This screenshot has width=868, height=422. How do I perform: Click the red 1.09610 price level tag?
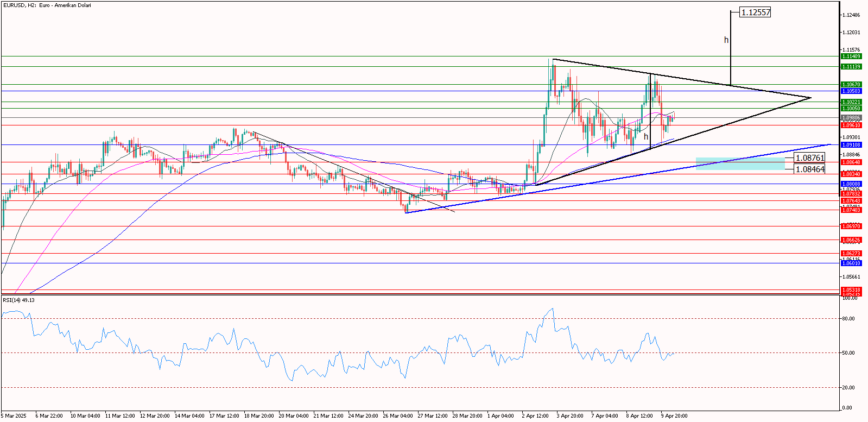851,125
